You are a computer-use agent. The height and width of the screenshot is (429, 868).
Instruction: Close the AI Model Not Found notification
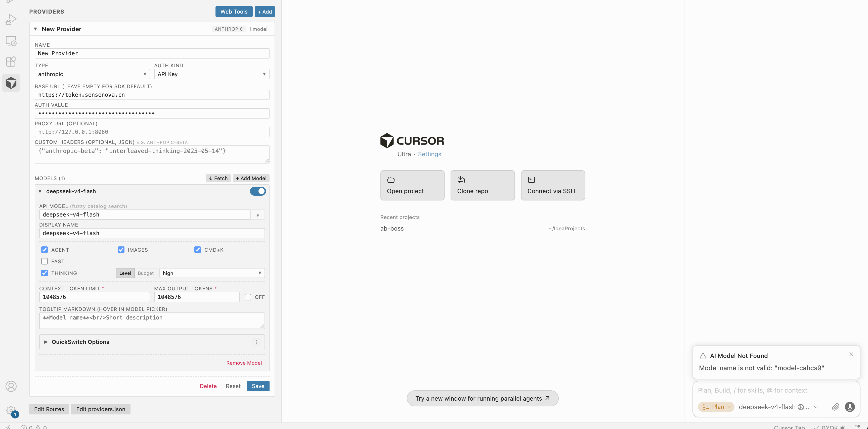point(851,354)
